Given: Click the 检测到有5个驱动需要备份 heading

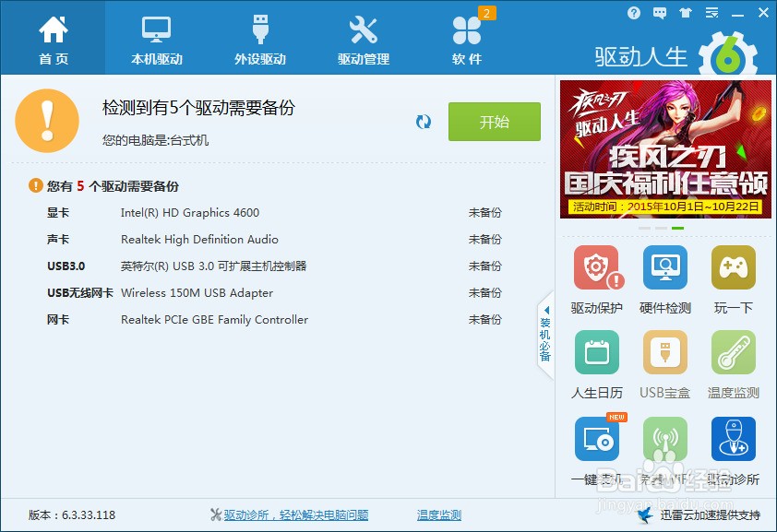Looking at the screenshot, I should [198, 107].
